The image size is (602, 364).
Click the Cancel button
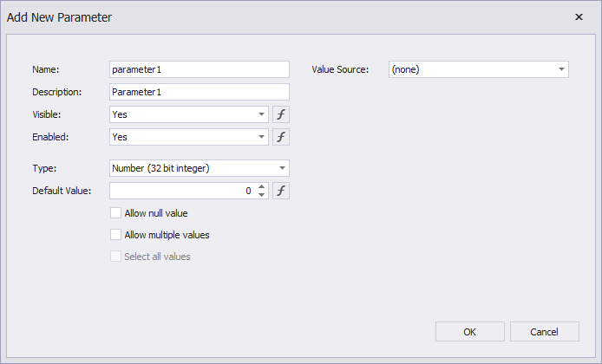[545, 331]
